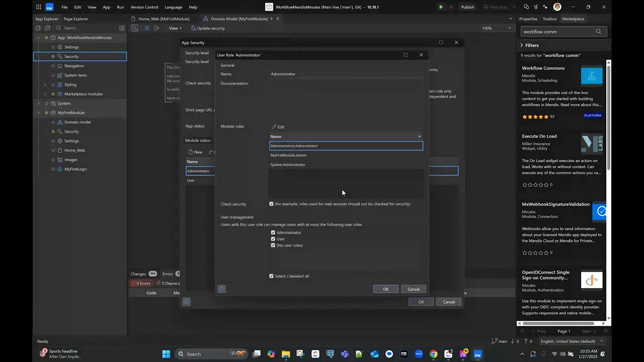This screenshot has width=644, height=362.
Task: Expand the Filters section in Marketplace
Action: click(x=530, y=45)
